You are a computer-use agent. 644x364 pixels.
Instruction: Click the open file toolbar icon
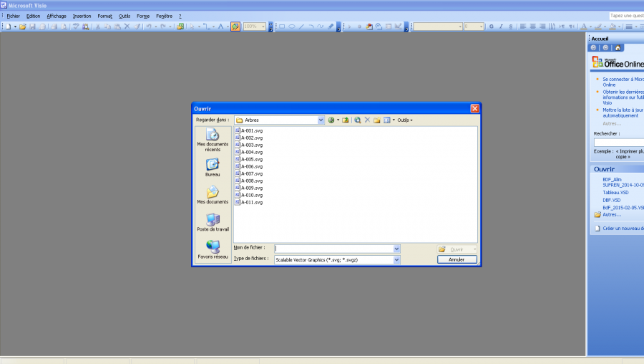pyautogui.click(x=23, y=27)
